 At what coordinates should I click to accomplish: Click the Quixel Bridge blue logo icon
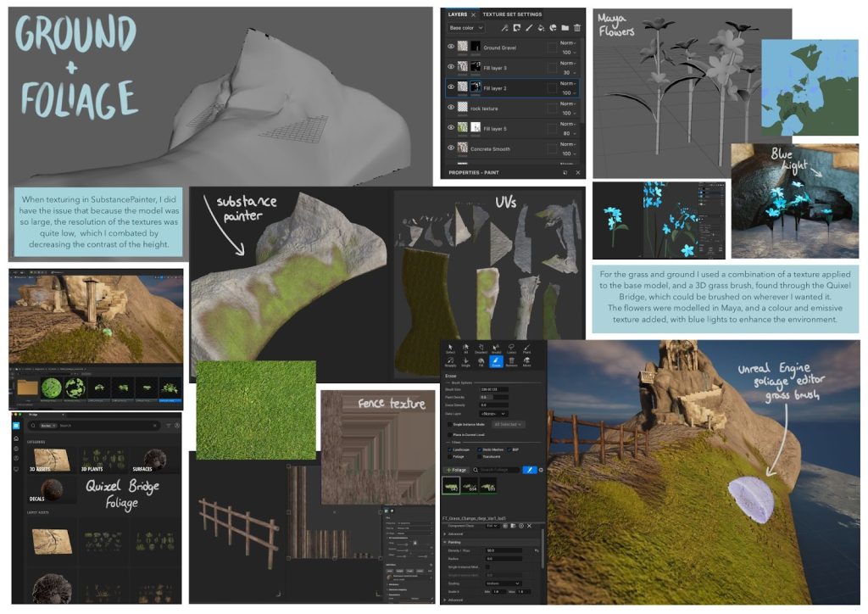16,425
